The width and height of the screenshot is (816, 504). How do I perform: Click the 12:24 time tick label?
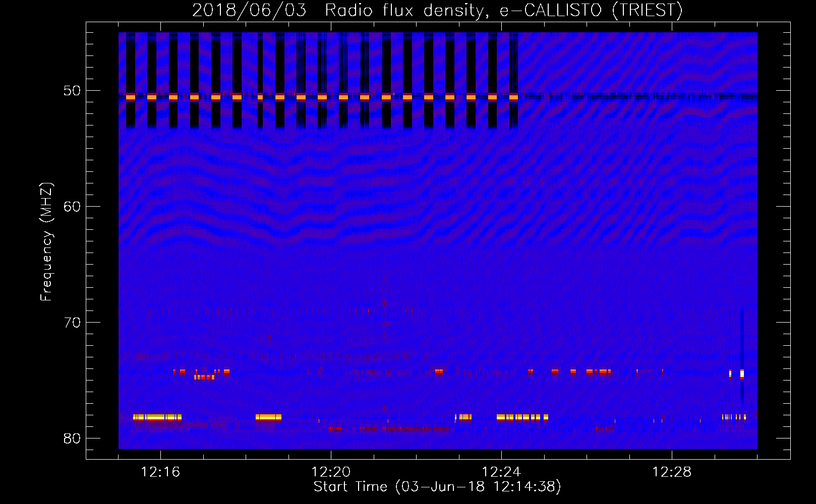[x=501, y=472]
